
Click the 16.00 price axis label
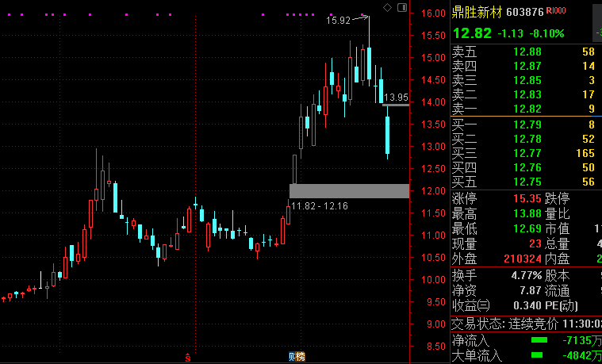(x=433, y=13)
